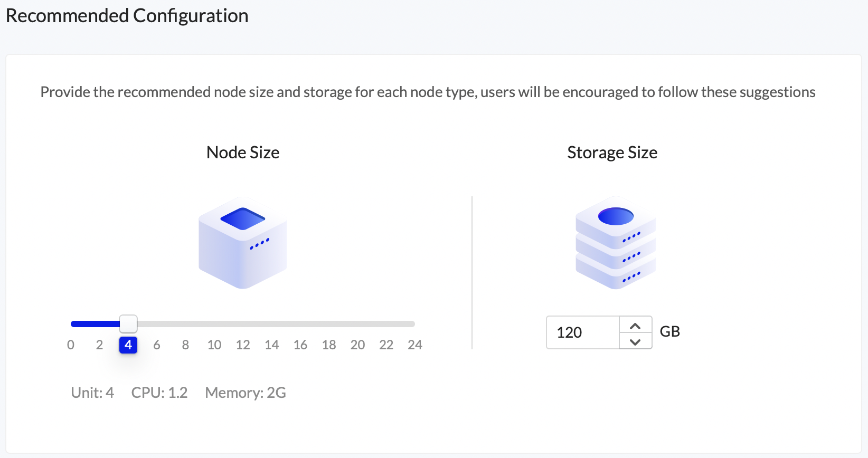Click the Storage Size stacked disk icon
The height and width of the screenshot is (458, 868).
tap(616, 243)
